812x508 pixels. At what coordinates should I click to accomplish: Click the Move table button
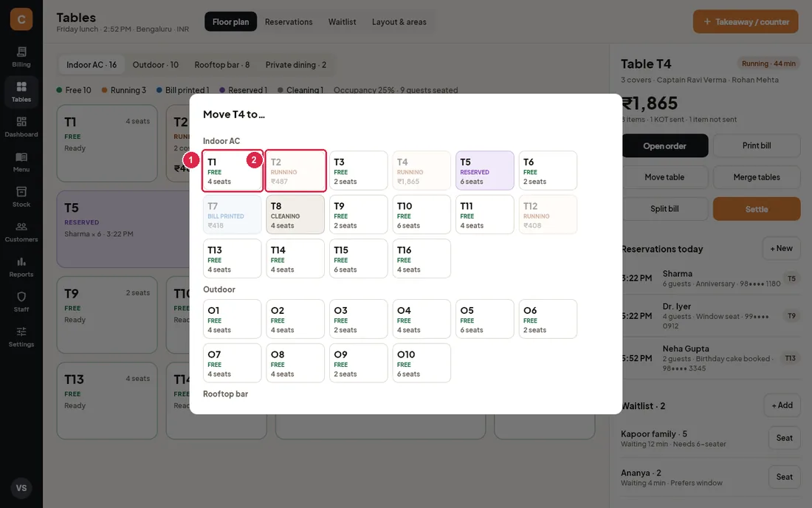point(664,177)
